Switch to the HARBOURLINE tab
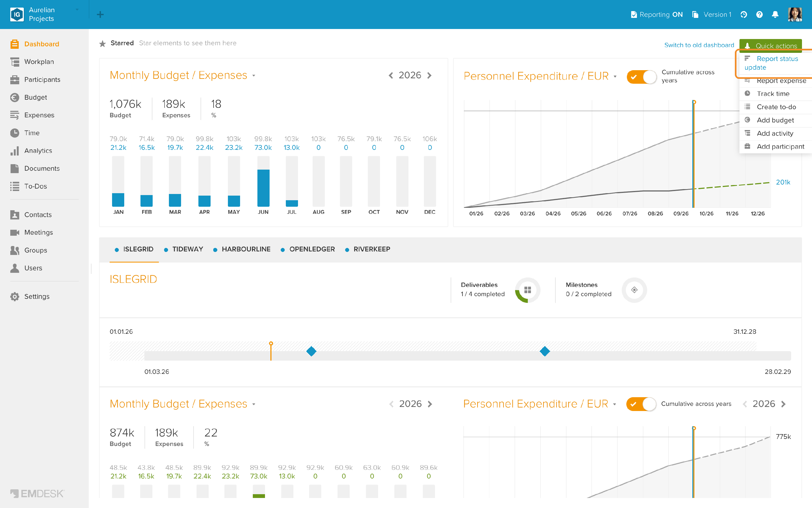This screenshot has width=812, height=508. 242,249
